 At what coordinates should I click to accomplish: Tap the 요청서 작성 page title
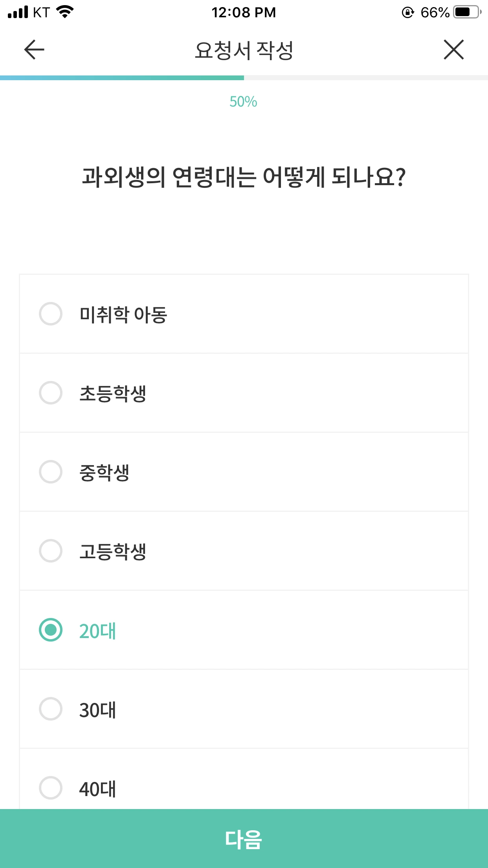(244, 50)
